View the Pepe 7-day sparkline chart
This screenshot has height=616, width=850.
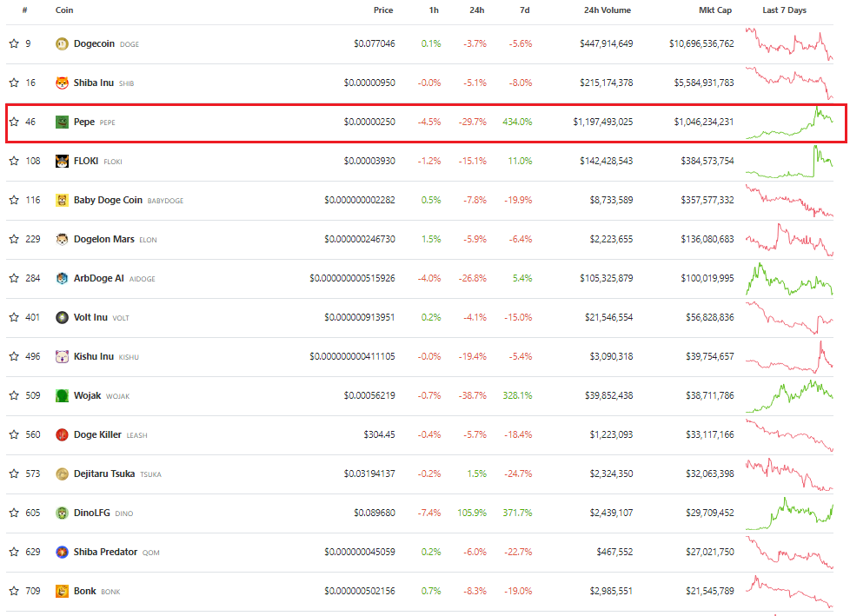click(x=789, y=123)
